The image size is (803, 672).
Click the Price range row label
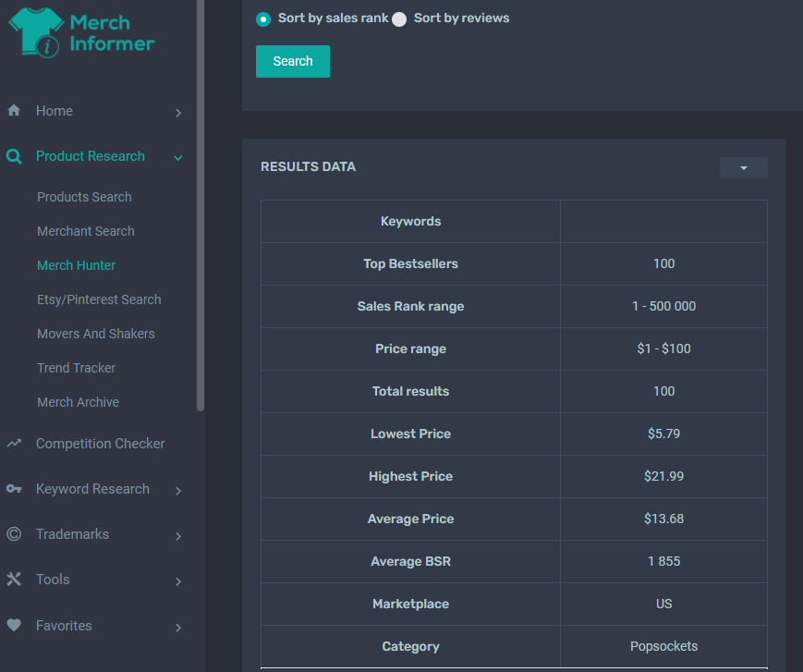(x=410, y=348)
